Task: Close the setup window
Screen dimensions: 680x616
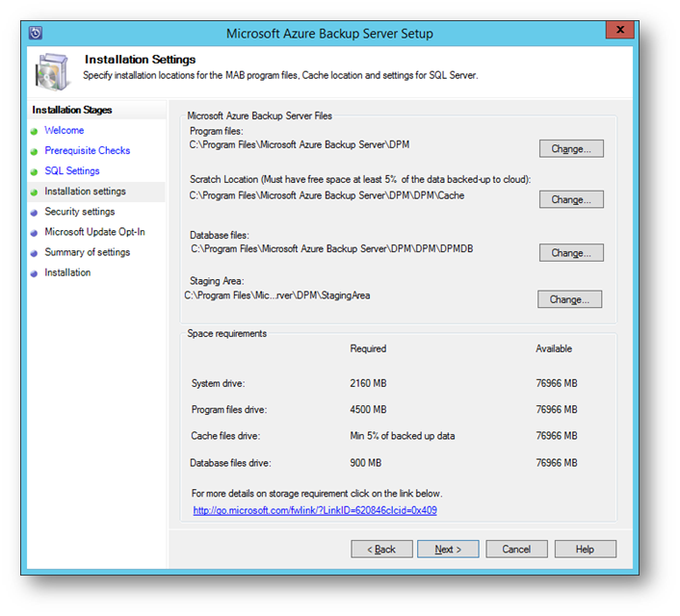Action: click(620, 30)
